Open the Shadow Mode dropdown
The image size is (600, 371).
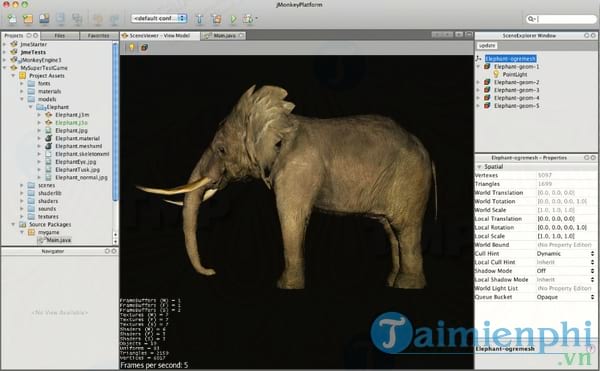[566, 271]
